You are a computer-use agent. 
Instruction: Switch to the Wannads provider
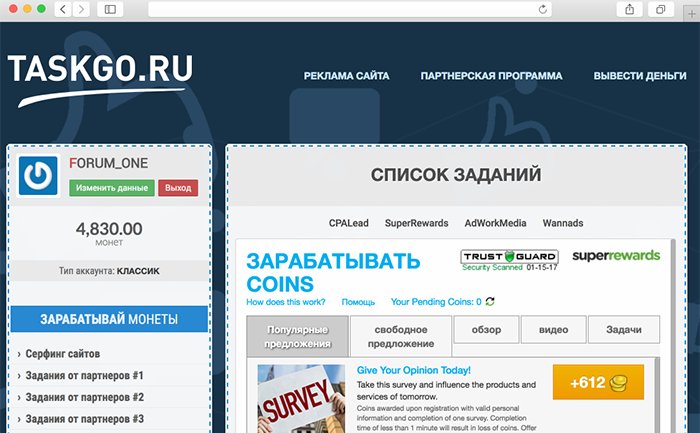point(562,223)
